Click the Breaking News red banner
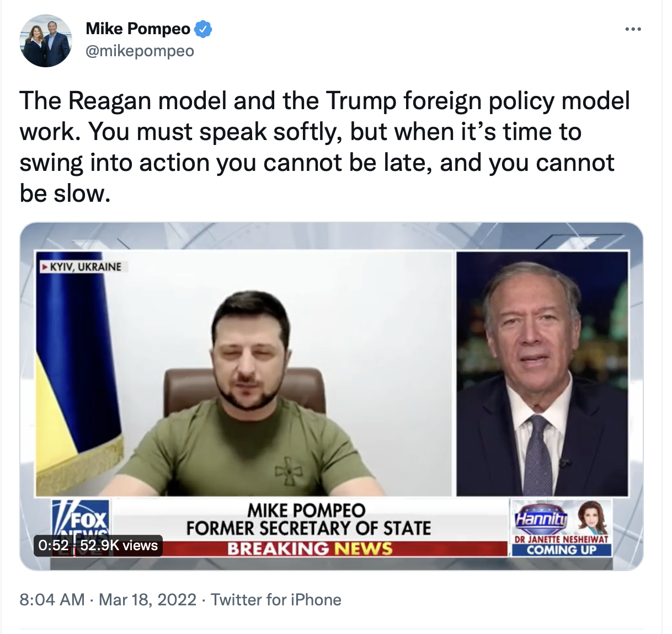672x634 pixels. point(309,549)
